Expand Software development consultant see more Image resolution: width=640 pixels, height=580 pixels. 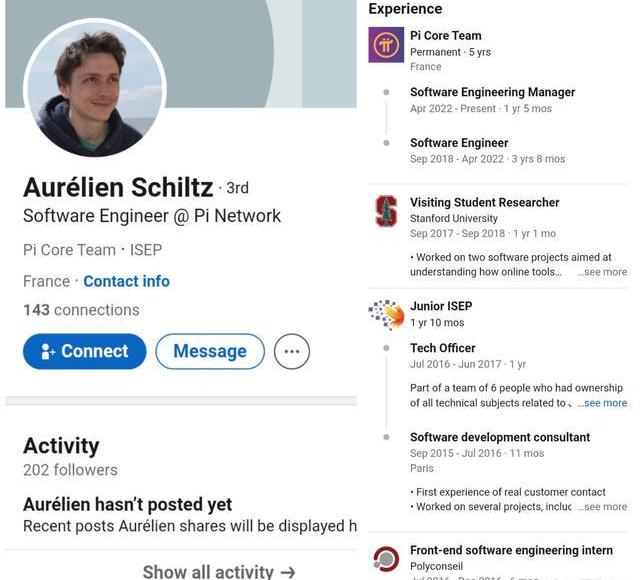603,507
